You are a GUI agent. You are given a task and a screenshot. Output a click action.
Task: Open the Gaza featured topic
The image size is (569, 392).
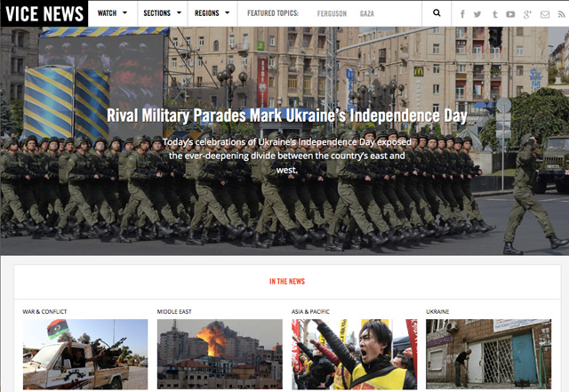367,14
